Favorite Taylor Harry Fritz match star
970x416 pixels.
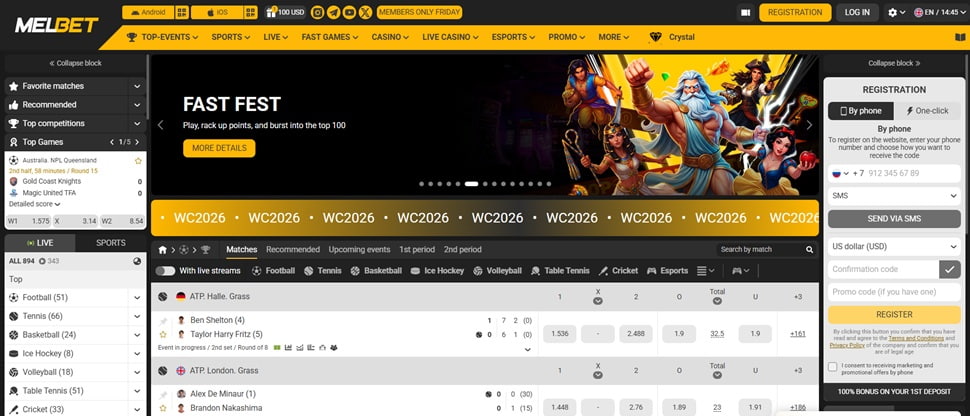163,334
